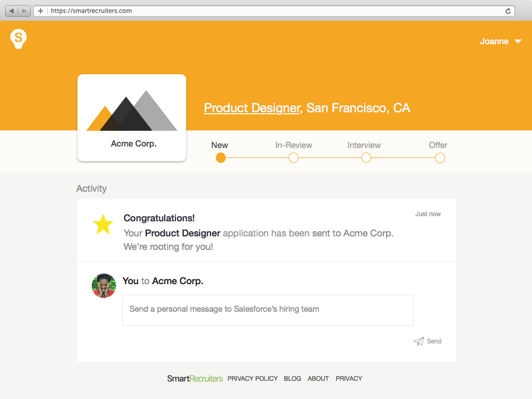Click the Interview stage label

pyautogui.click(x=364, y=145)
